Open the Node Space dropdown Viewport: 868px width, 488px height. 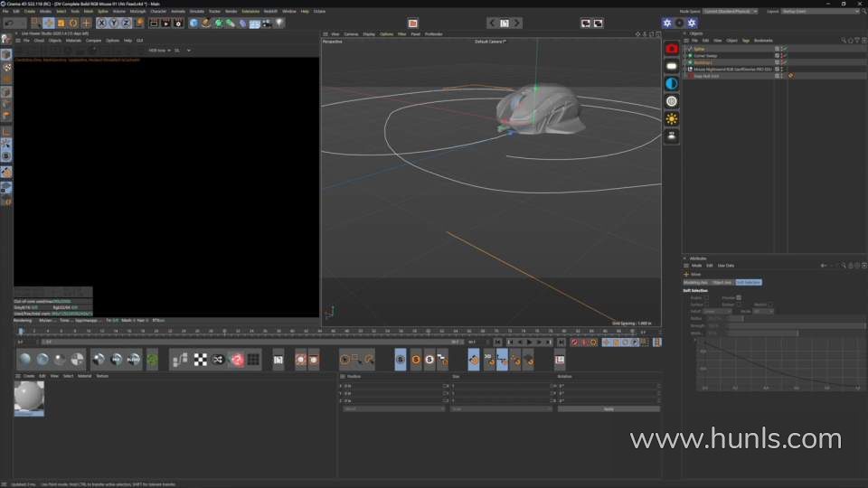[731, 11]
